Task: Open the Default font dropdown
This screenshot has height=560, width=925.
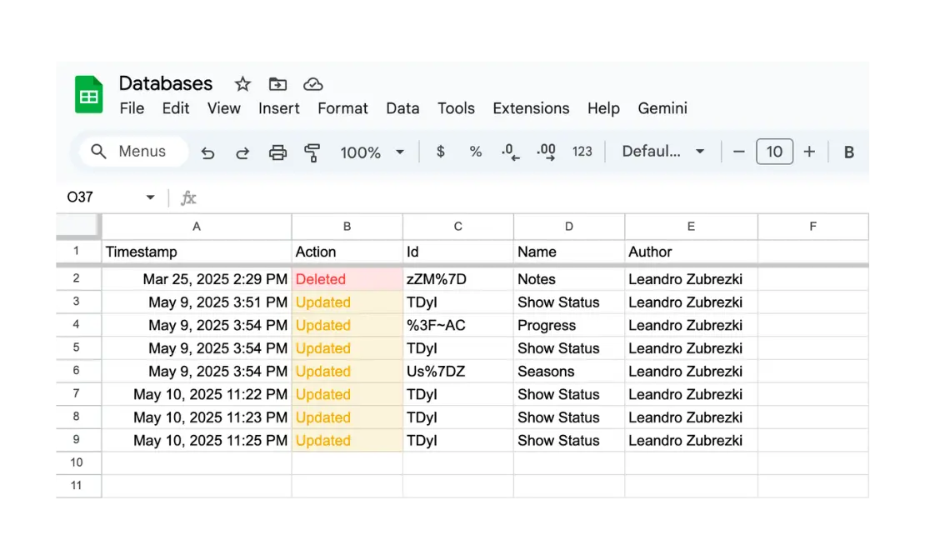Action: [662, 152]
